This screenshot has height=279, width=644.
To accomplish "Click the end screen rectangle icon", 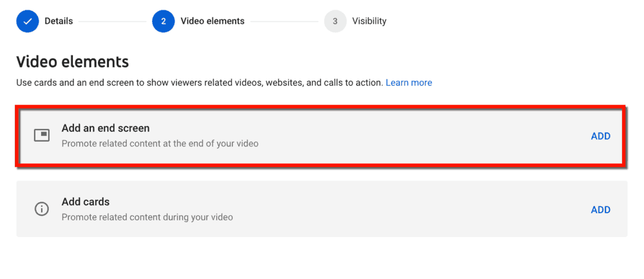I will 41,135.
